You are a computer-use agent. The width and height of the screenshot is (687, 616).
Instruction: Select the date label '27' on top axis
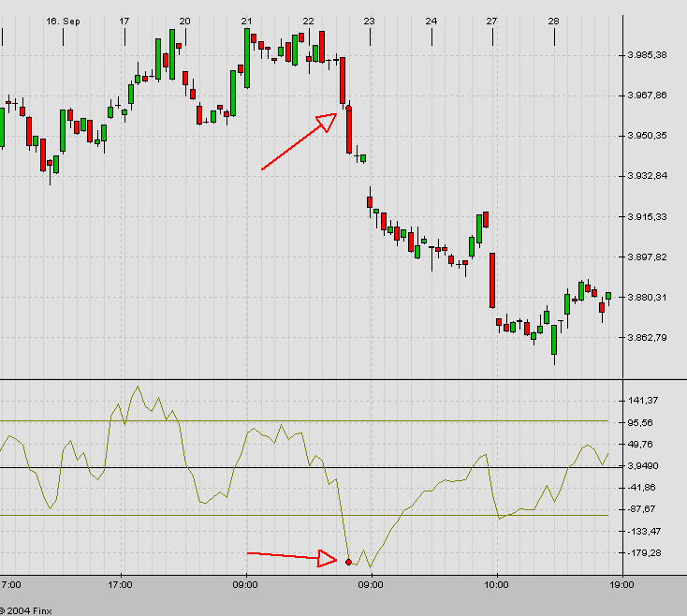click(x=492, y=21)
